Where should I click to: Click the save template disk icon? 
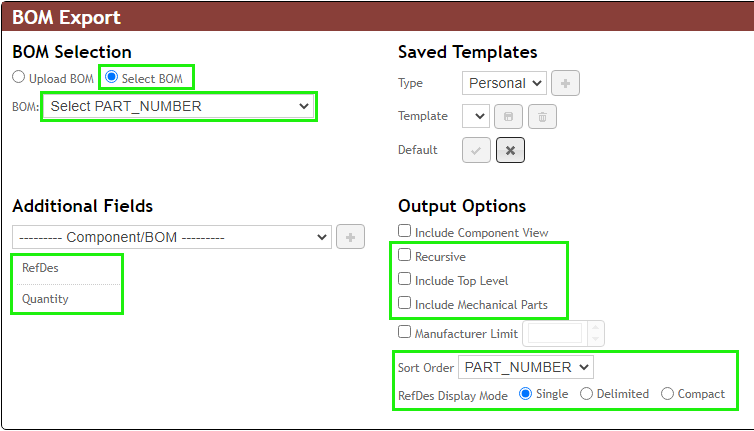pyautogui.click(x=508, y=116)
